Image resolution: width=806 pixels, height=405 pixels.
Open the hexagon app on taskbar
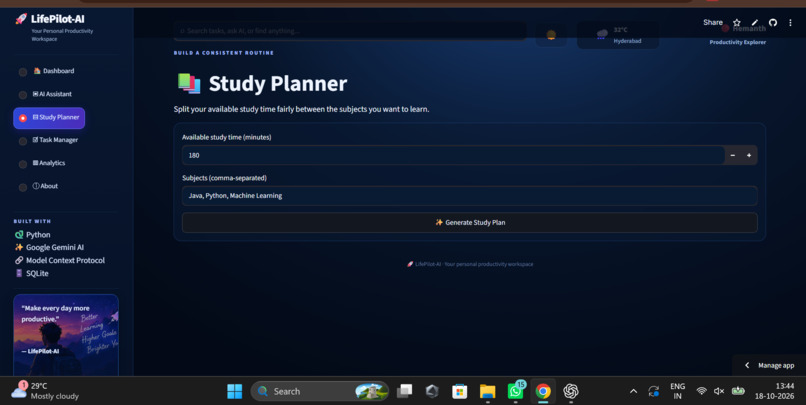432,392
